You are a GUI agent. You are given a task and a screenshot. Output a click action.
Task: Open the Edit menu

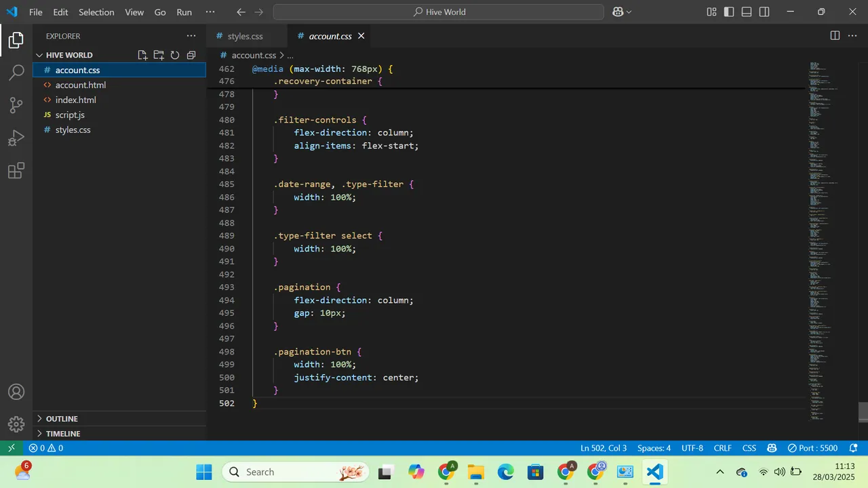click(60, 12)
